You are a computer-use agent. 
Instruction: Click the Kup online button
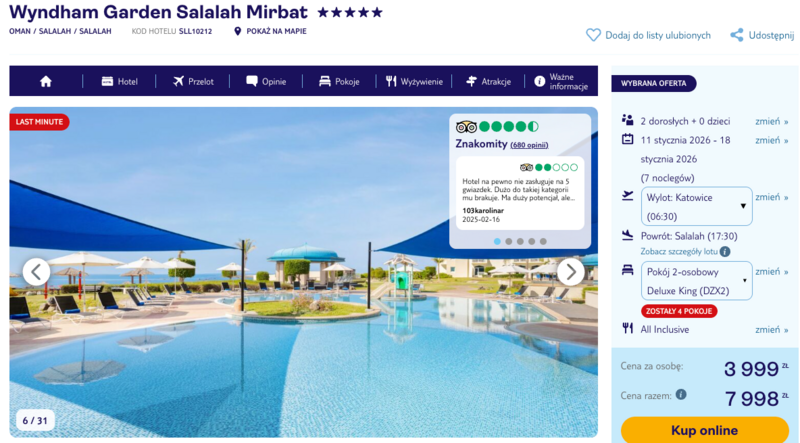coord(705,430)
